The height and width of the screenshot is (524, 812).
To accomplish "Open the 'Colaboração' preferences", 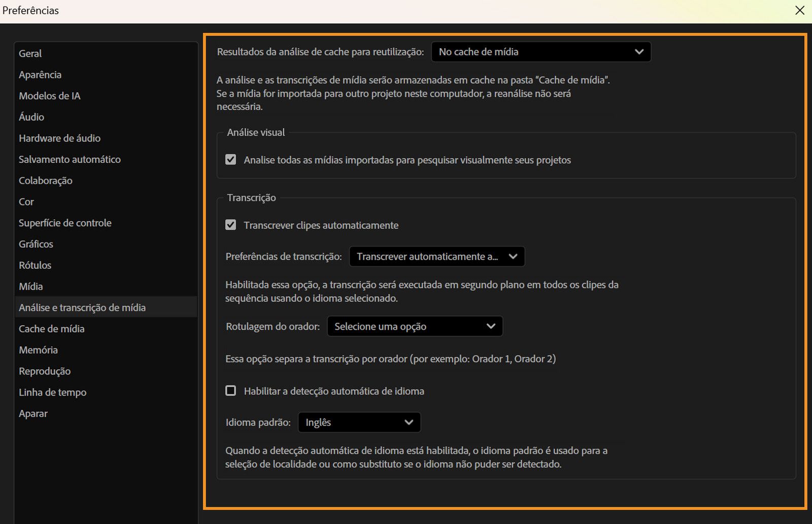I will [45, 180].
